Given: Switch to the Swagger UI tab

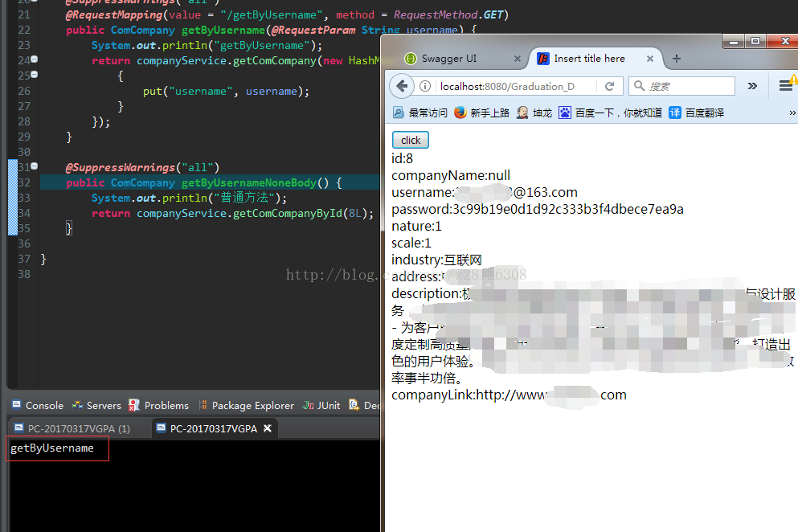Looking at the screenshot, I should (450, 59).
